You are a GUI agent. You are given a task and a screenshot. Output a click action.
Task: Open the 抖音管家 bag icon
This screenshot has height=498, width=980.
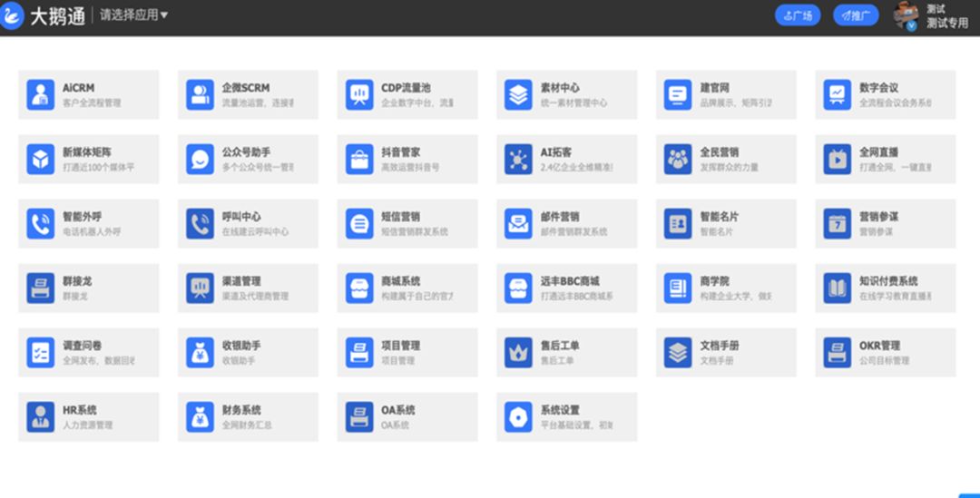[x=359, y=160]
